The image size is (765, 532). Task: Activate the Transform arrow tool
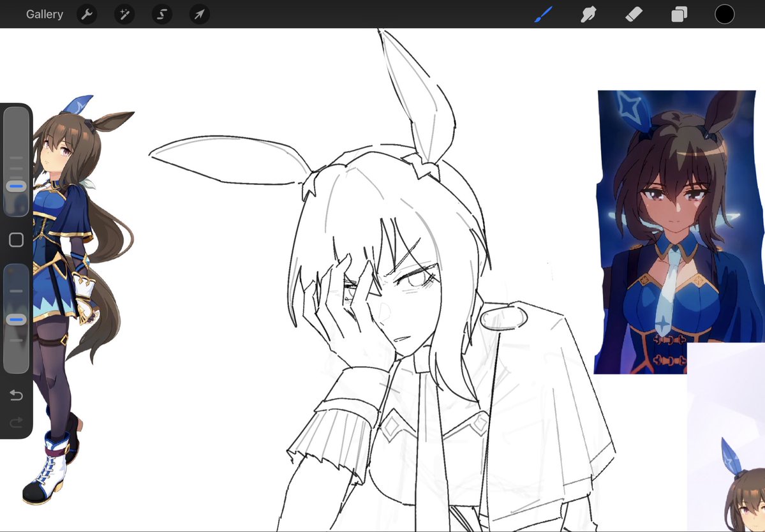pos(200,14)
